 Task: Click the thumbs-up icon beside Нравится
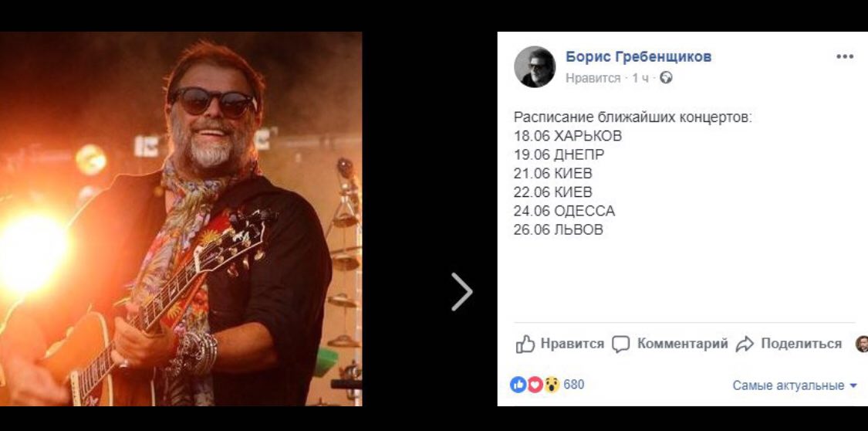525,344
